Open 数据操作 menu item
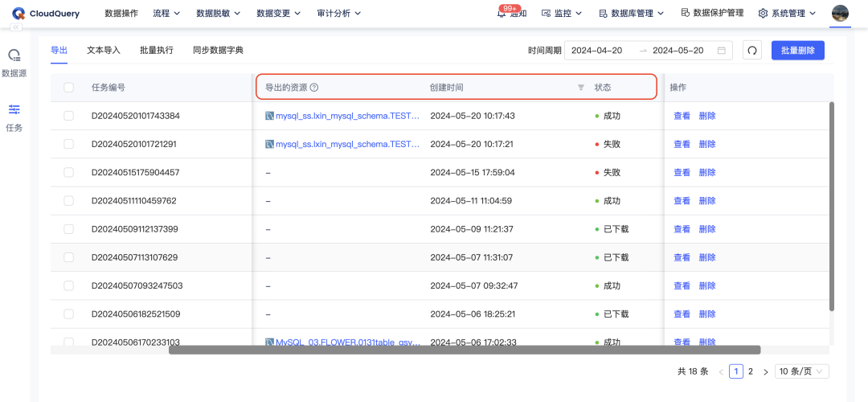868x402 pixels. pos(121,14)
